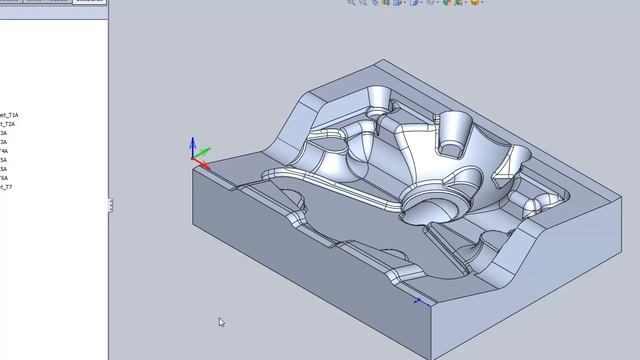The width and height of the screenshot is (640, 360).
Task: Open the Display Style icon
Action: tap(415, 2)
